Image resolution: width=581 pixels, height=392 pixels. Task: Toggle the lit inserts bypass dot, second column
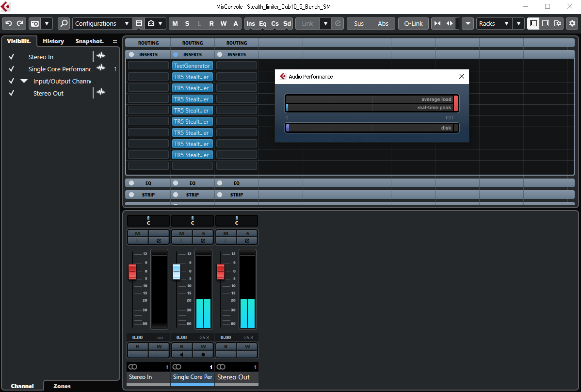(176, 54)
